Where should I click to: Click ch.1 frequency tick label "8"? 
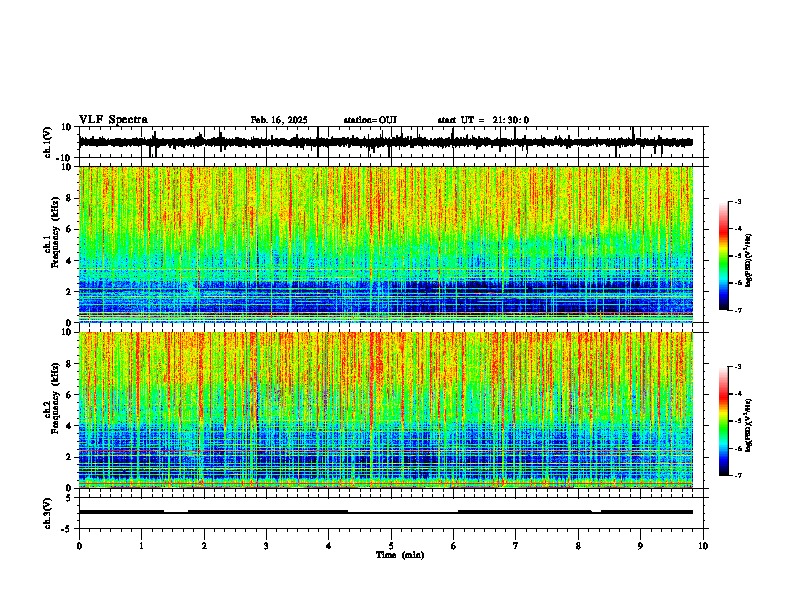coord(70,198)
